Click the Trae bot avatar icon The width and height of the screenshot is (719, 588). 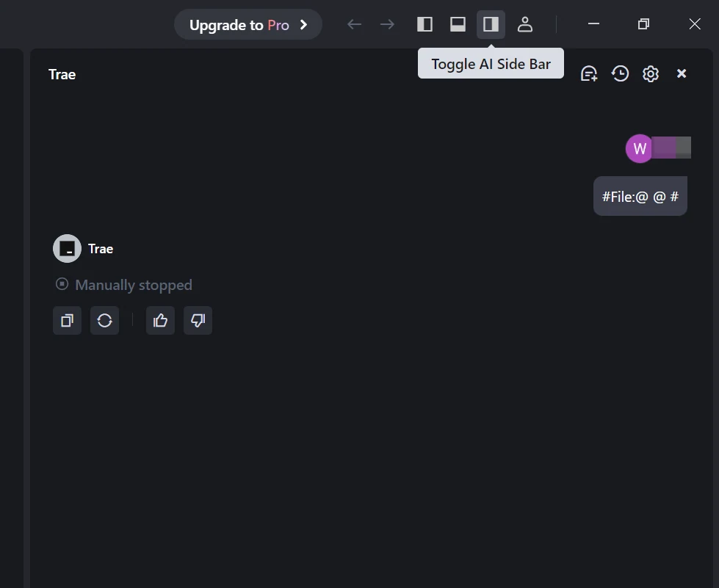pyautogui.click(x=67, y=248)
